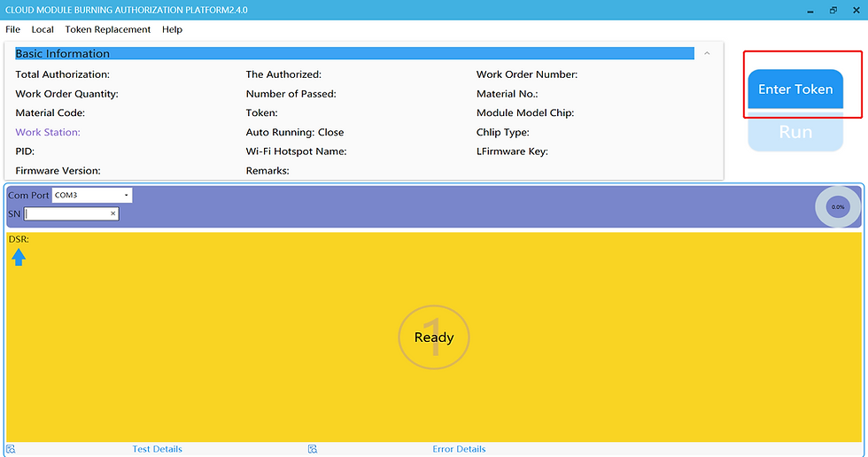Click the DSR label
This screenshot has height=457, width=868.
pos(19,239)
